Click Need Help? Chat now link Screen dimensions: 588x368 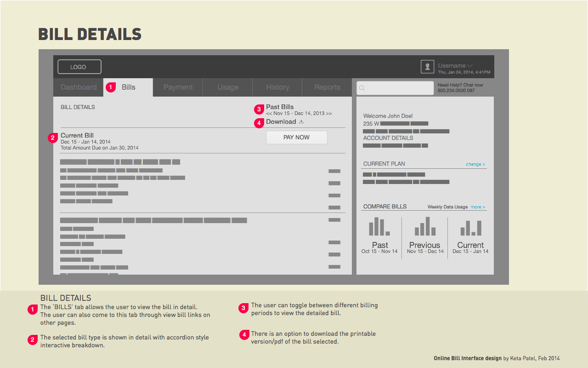pos(460,85)
